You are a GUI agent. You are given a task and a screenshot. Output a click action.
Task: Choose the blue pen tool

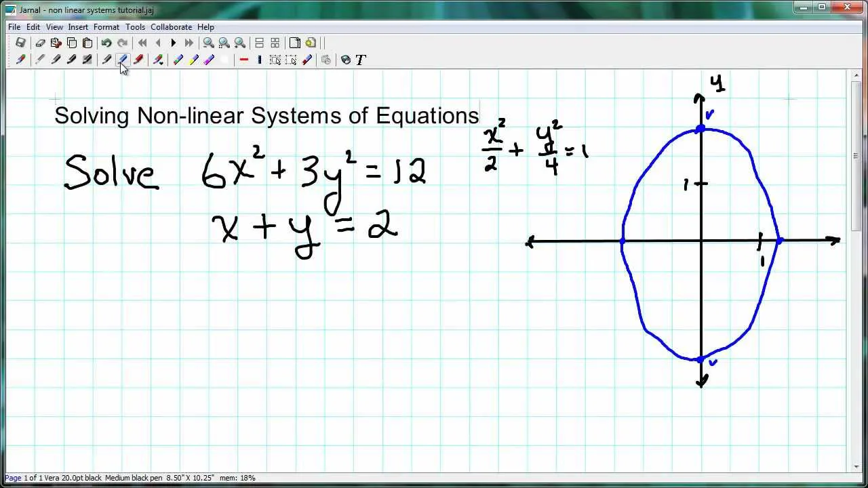pos(123,60)
